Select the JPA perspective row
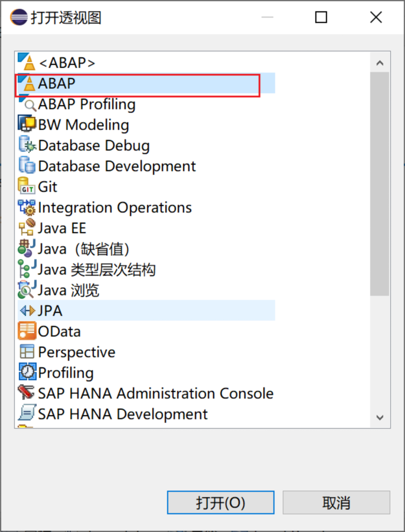Image resolution: width=405 pixels, height=532 pixels. [146, 311]
